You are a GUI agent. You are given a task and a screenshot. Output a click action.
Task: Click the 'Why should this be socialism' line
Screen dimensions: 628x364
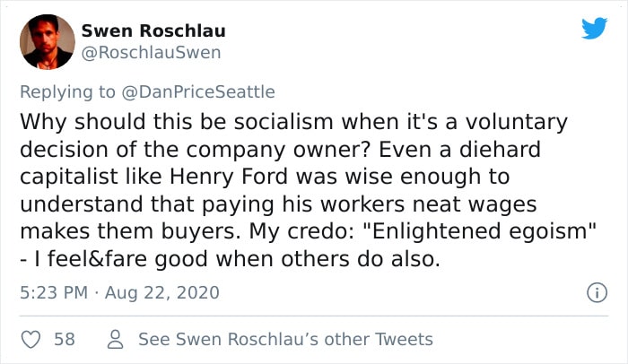click(x=293, y=122)
